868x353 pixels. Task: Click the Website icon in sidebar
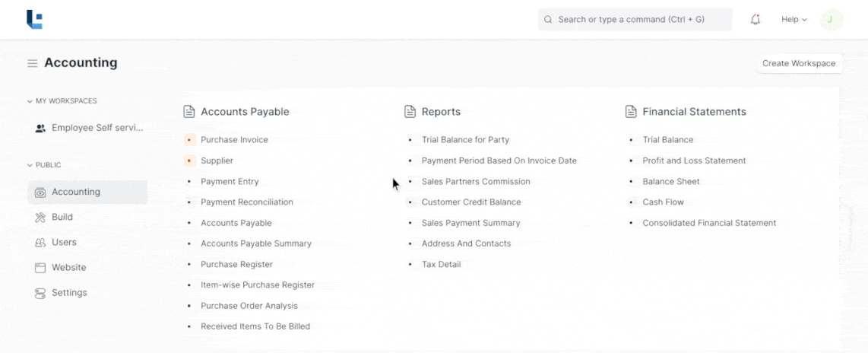[40, 268]
